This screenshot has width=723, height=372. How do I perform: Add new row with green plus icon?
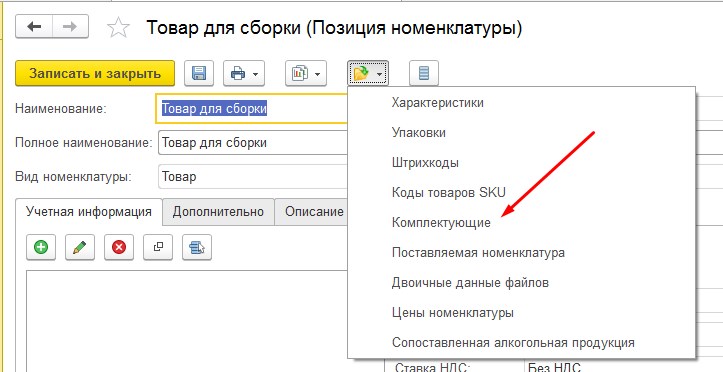pos(41,248)
